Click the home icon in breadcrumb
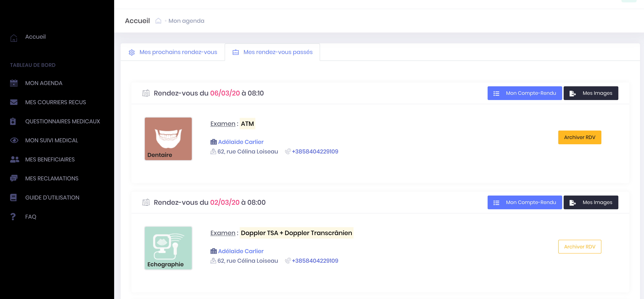 tap(158, 21)
